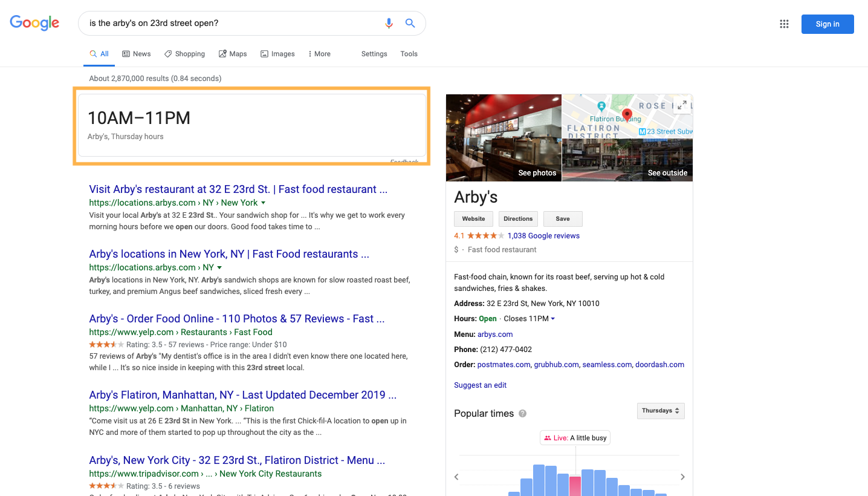Click the Directions button
868x496 pixels.
pos(518,219)
